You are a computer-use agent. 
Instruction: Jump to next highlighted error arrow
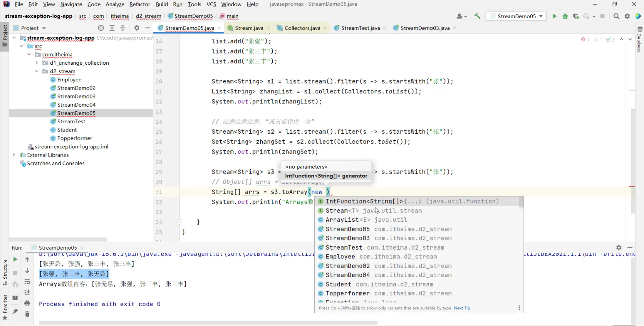tap(630, 40)
